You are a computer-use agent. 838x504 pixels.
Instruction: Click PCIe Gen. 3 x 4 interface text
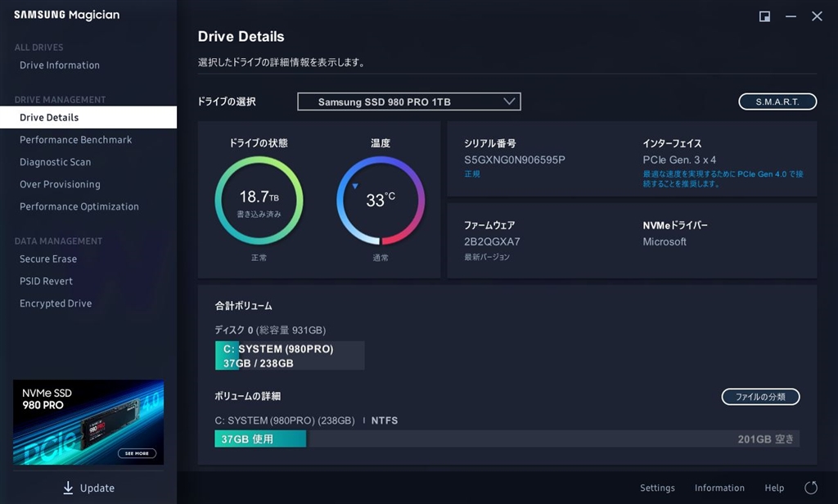pyautogui.click(x=679, y=160)
